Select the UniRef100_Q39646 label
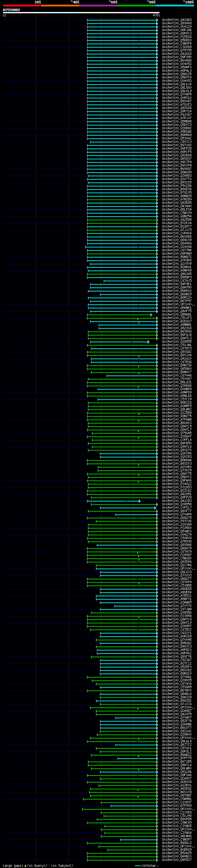The height and width of the screenshot is (868, 197). [x=176, y=386]
